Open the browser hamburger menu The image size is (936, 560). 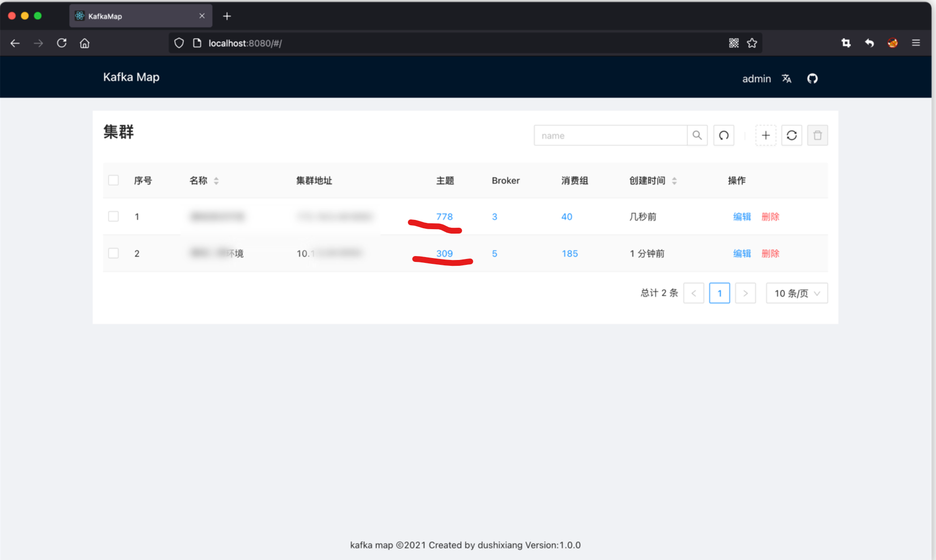(916, 43)
